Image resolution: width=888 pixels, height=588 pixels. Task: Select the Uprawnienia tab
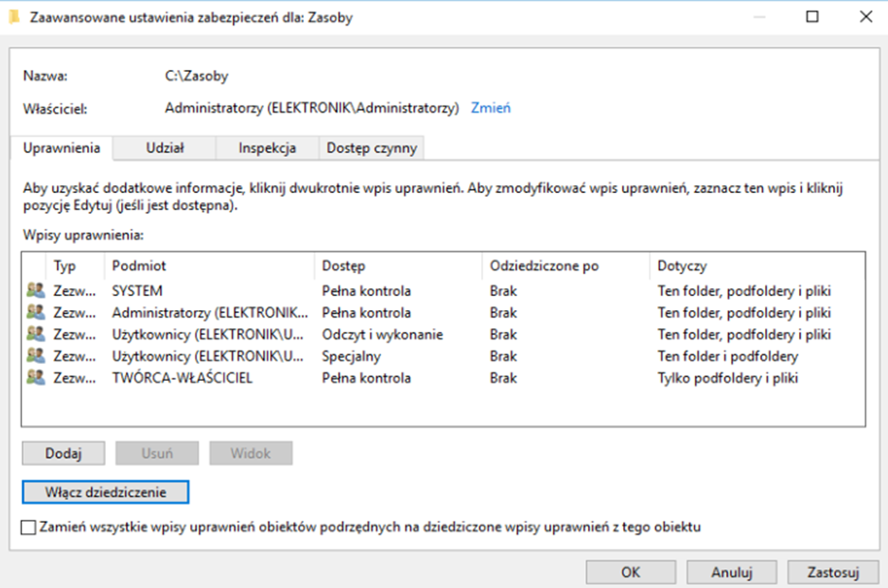click(x=61, y=148)
